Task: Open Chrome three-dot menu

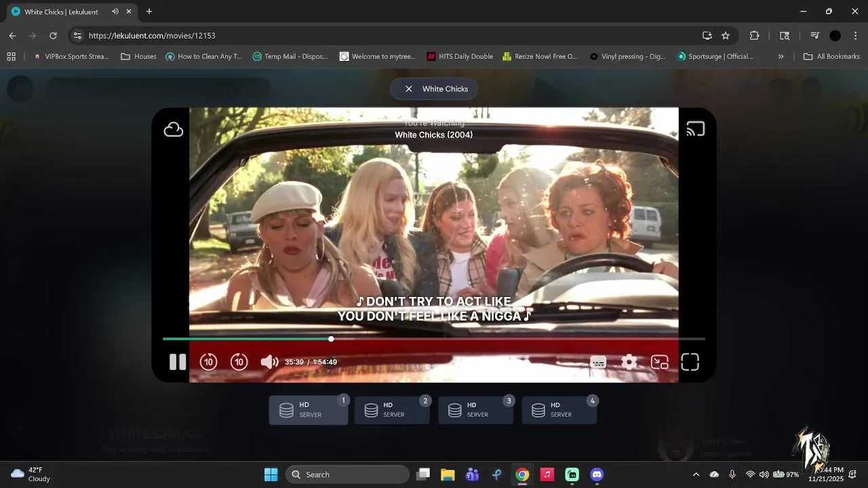Action: point(856,35)
